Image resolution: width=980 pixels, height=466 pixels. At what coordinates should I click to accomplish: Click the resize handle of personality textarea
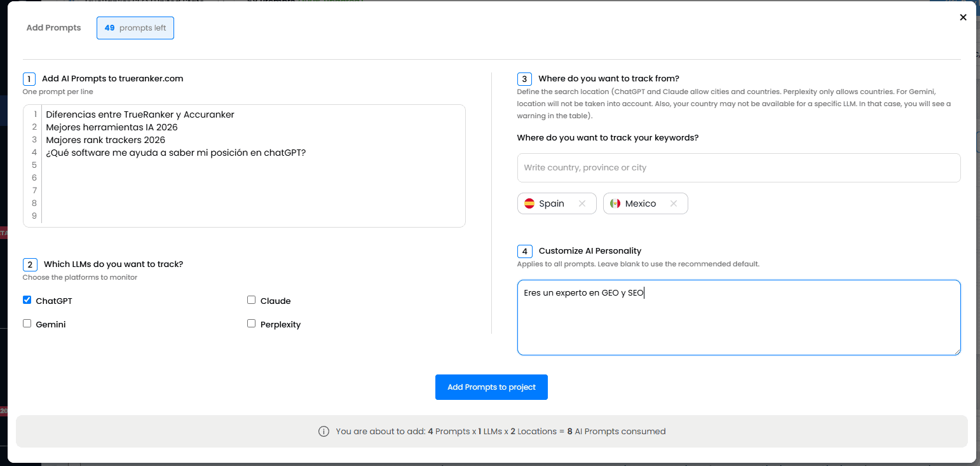[956, 351]
